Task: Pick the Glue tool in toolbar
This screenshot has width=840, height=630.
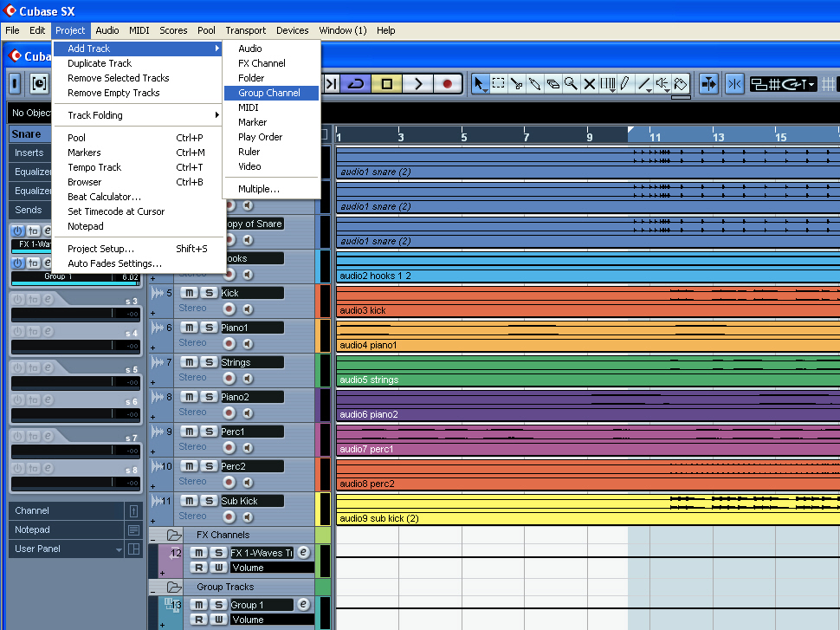Action: [534, 84]
